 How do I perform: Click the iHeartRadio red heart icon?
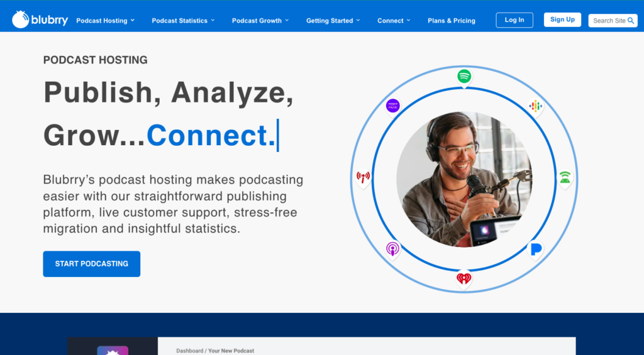point(464,280)
